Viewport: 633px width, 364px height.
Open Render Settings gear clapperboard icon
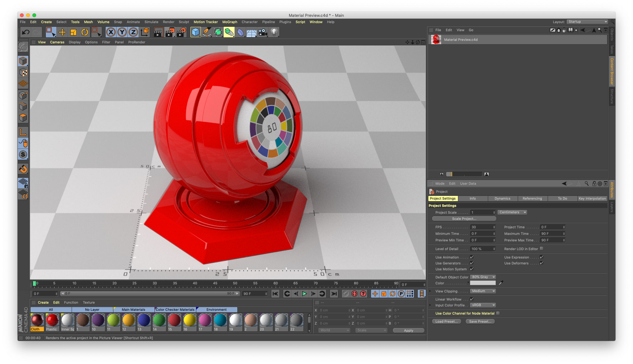click(x=181, y=32)
